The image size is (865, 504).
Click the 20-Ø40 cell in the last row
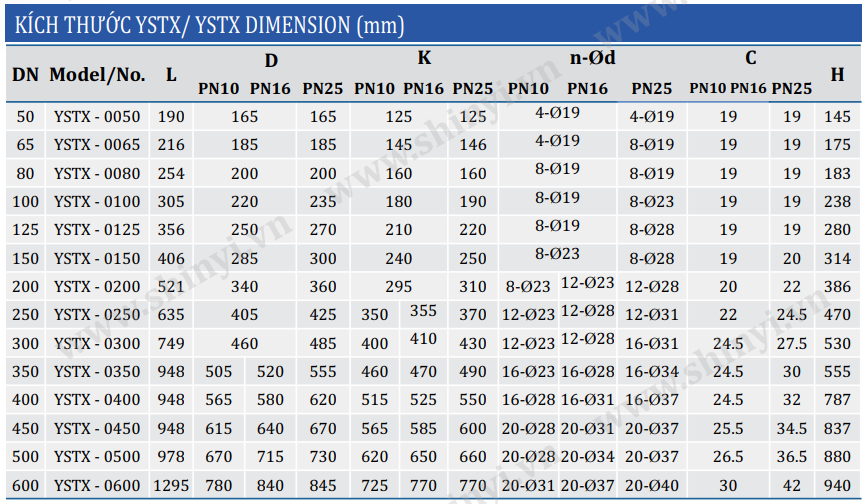point(652,486)
